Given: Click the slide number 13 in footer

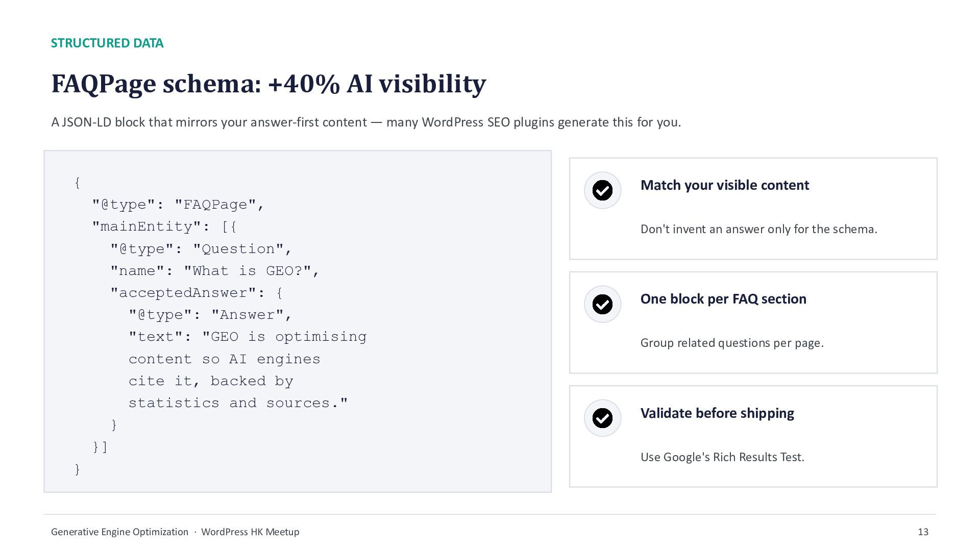Looking at the screenshot, I should click(x=923, y=532).
